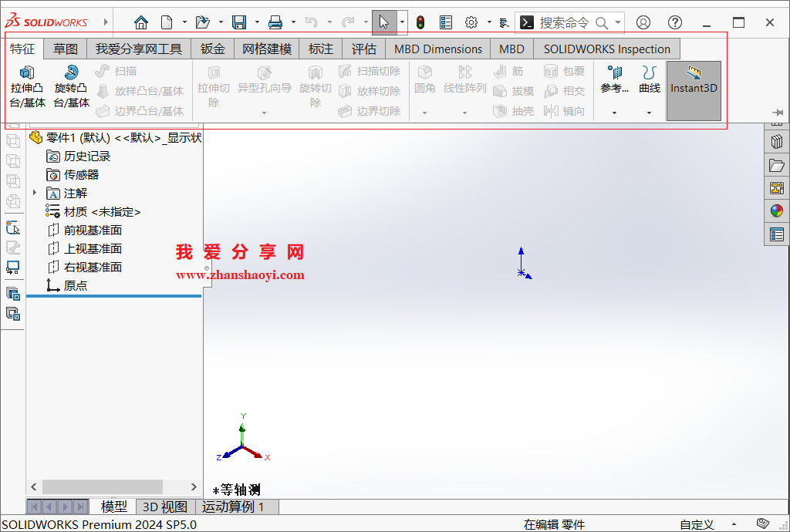This screenshot has height=532, width=790.
Task: Expand the 注解 tree node
Action: coord(34,193)
